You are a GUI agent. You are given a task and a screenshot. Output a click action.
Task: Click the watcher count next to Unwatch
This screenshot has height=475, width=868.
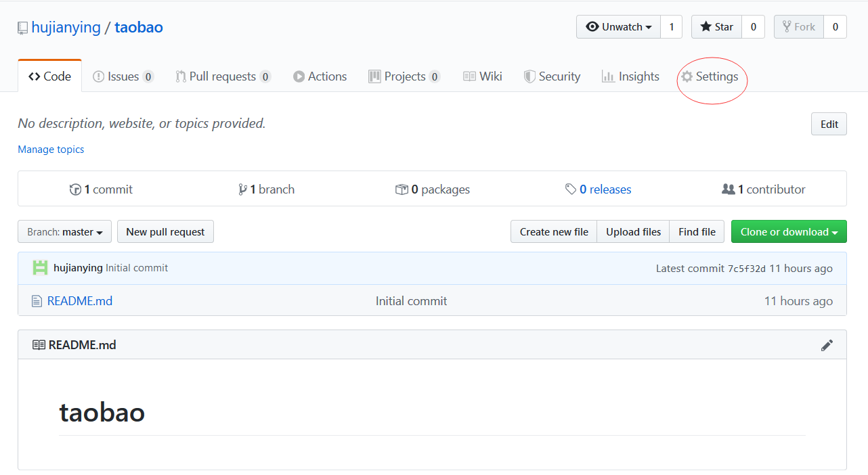tap(672, 27)
